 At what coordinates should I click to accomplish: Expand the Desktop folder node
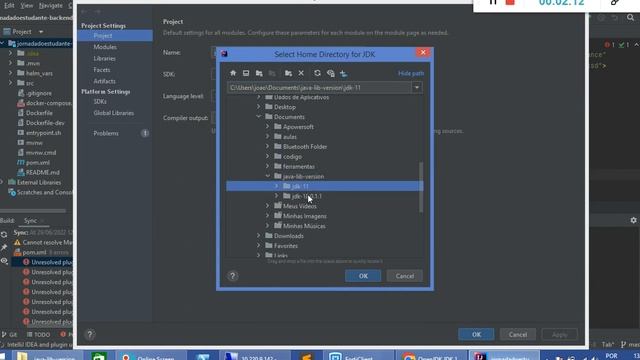(x=258, y=107)
